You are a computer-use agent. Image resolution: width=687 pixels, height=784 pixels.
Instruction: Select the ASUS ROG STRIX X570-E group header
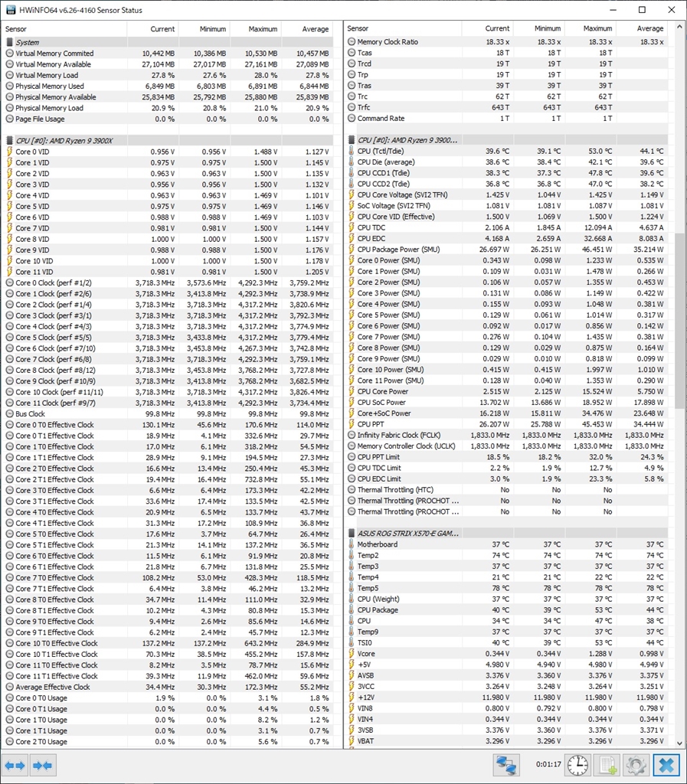point(507,533)
